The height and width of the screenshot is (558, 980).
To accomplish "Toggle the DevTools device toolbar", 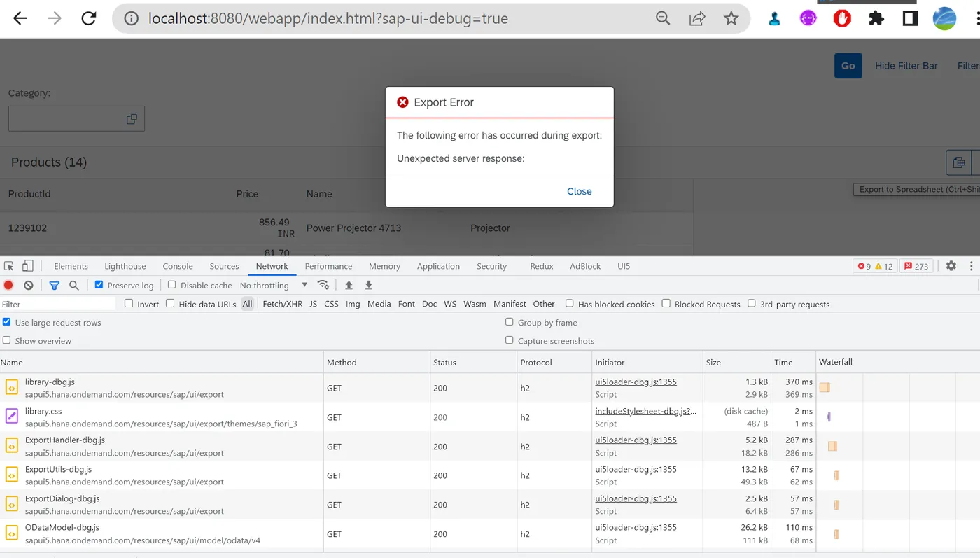I will 27,266.
